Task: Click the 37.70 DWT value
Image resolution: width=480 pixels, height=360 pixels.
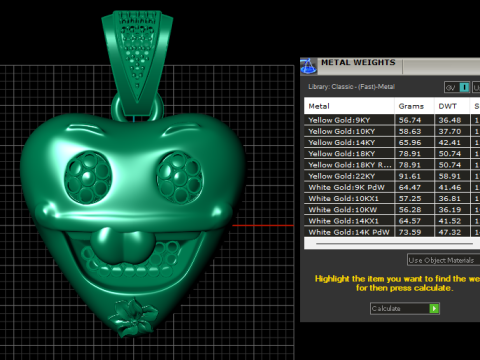Action: pos(450,131)
